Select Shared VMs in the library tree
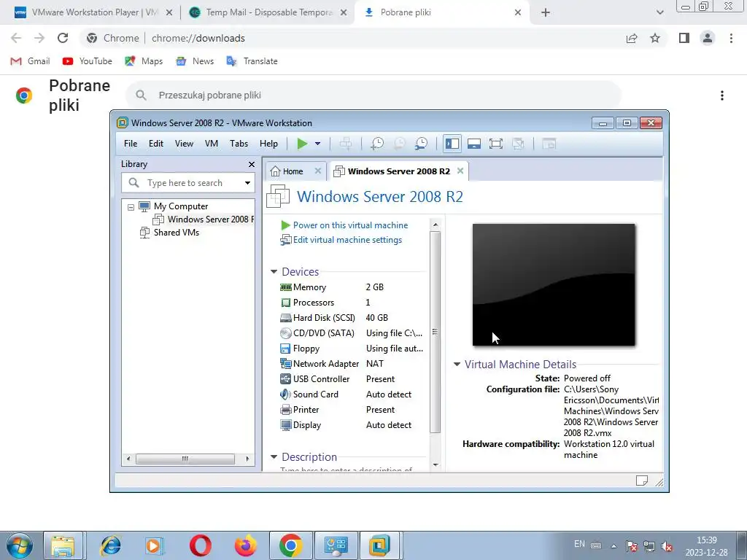The width and height of the screenshot is (747, 560). 177,233
